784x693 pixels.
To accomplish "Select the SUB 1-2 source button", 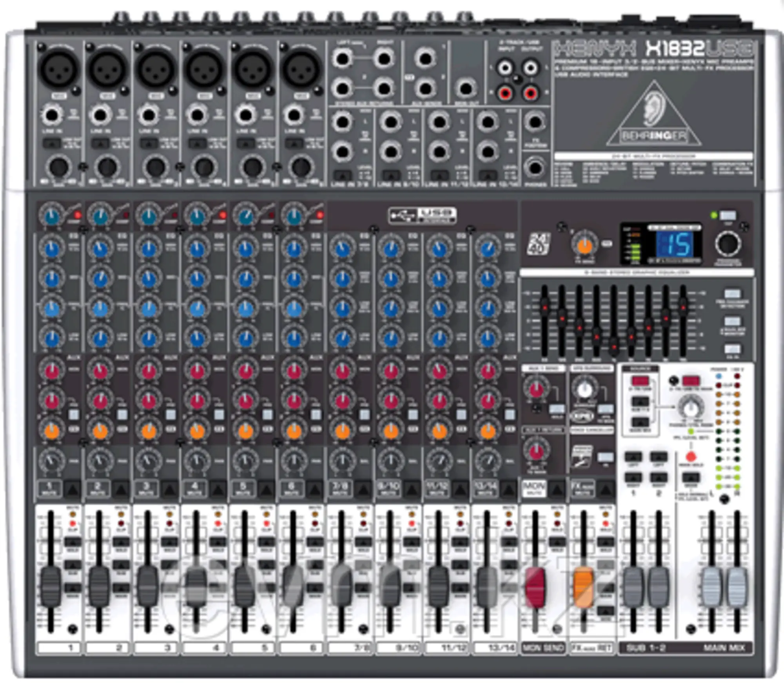I will [x=640, y=402].
